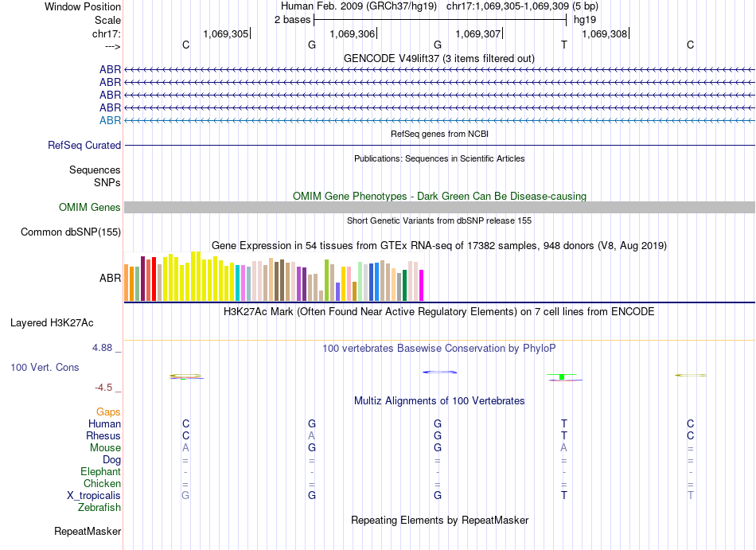Click the H3K27Ac Mark ENCODE track title

439,311
